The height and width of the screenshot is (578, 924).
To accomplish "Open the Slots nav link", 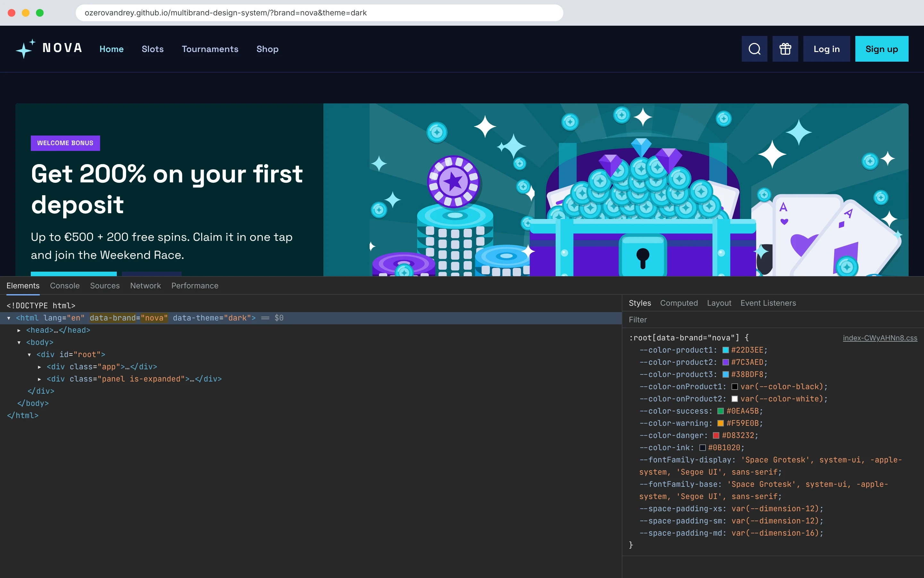I will click(153, 49).
